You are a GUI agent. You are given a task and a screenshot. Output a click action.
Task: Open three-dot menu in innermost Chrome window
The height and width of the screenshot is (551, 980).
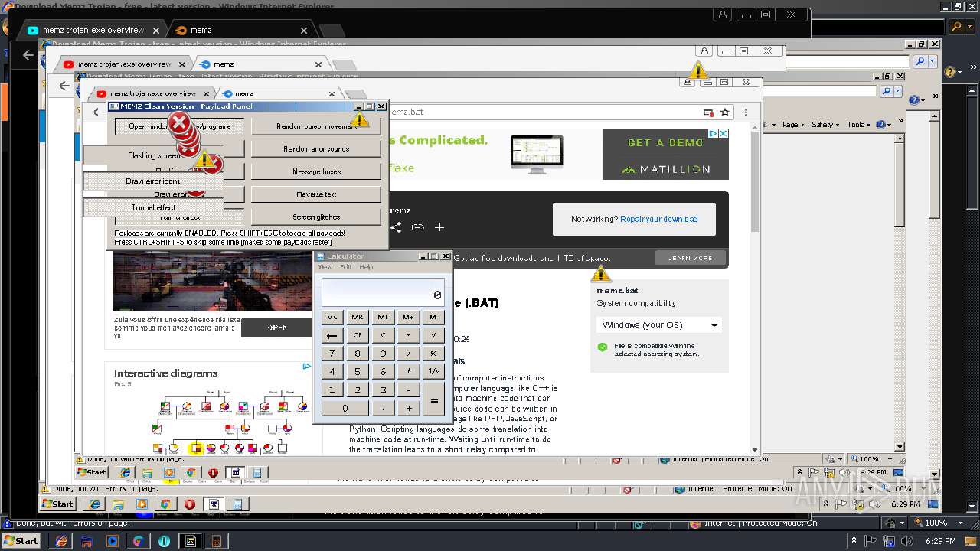[746, 112]
